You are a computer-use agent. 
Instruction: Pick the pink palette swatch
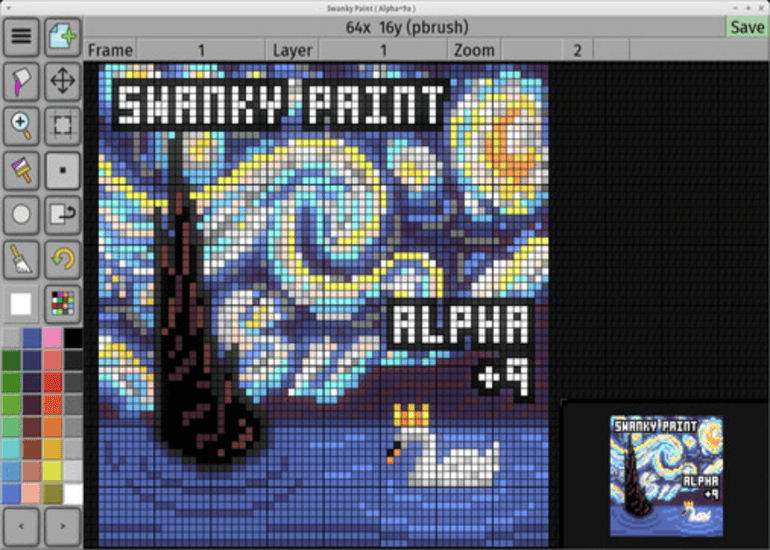(52, 338)
